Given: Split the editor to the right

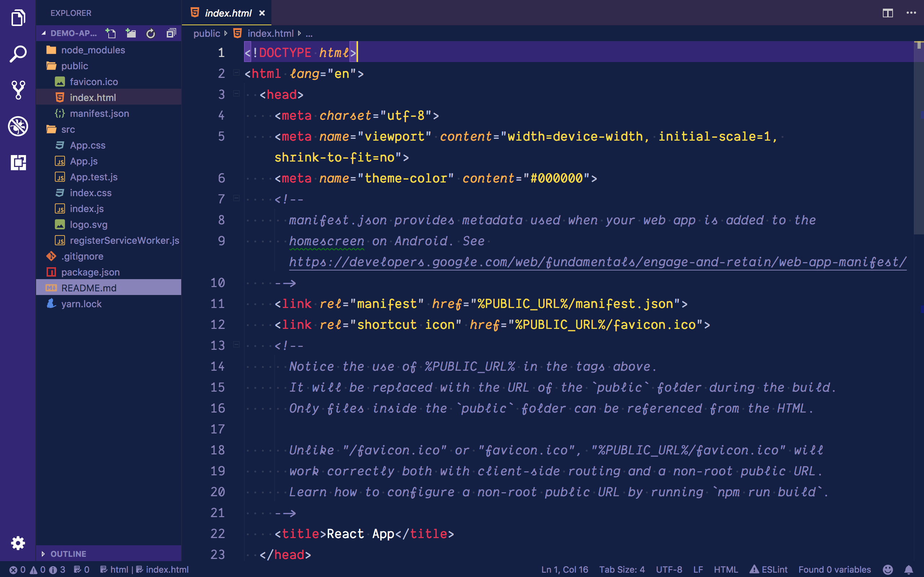Looking at the screenshot, I should click(x=888, y=13).
